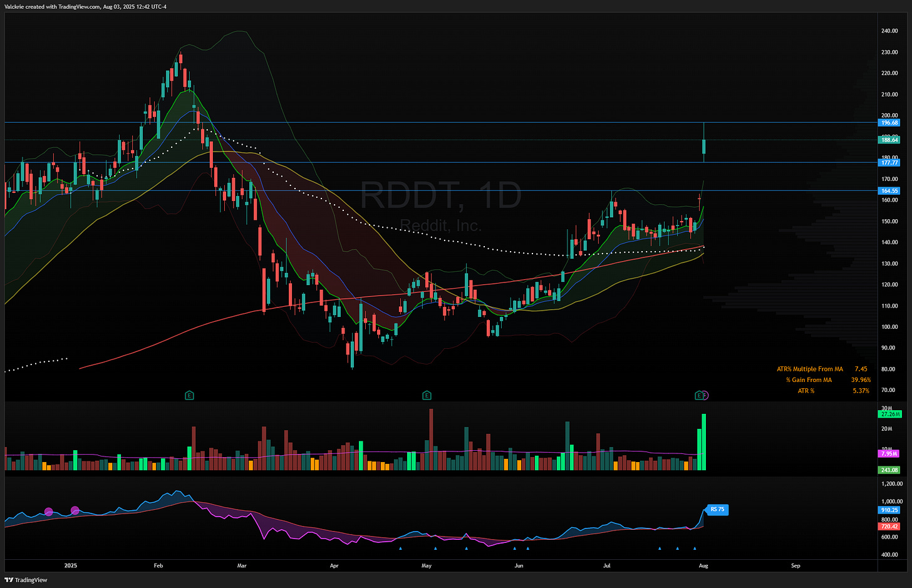The width and height of the screenshot is (912, 588).
Task: Click 400.00 on the RS axis
Action: pos(891,555)
